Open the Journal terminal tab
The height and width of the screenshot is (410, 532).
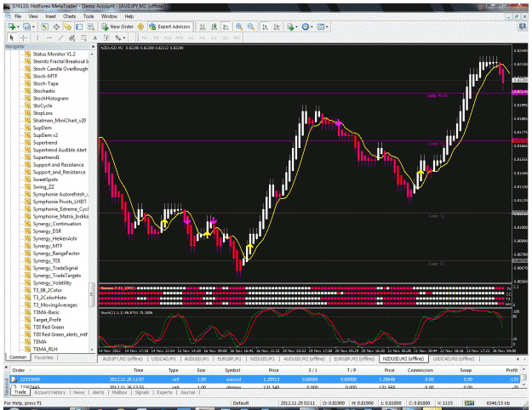coord(187,392)
